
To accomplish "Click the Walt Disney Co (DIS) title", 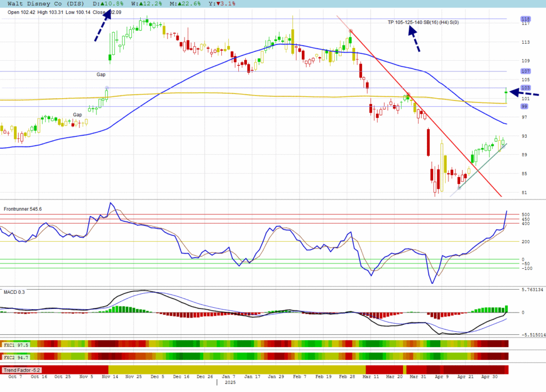I will click(46, 4).
